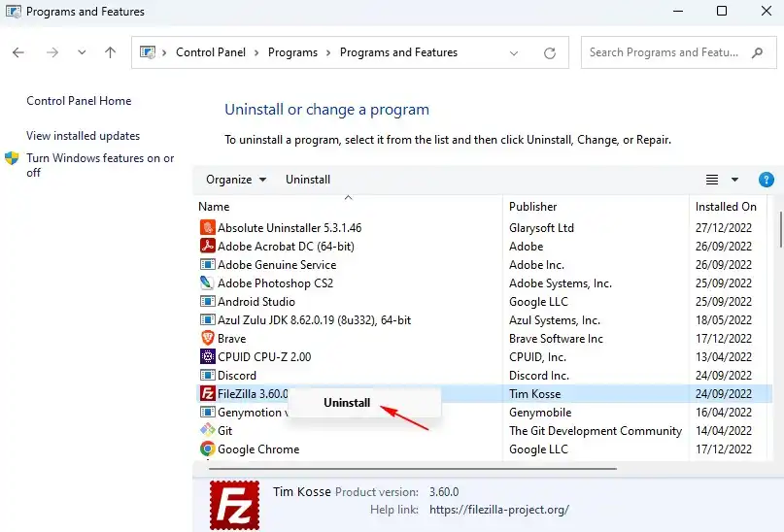Click Uninstall in the toolbar
The image size is (784, 532).
point(308,180)
